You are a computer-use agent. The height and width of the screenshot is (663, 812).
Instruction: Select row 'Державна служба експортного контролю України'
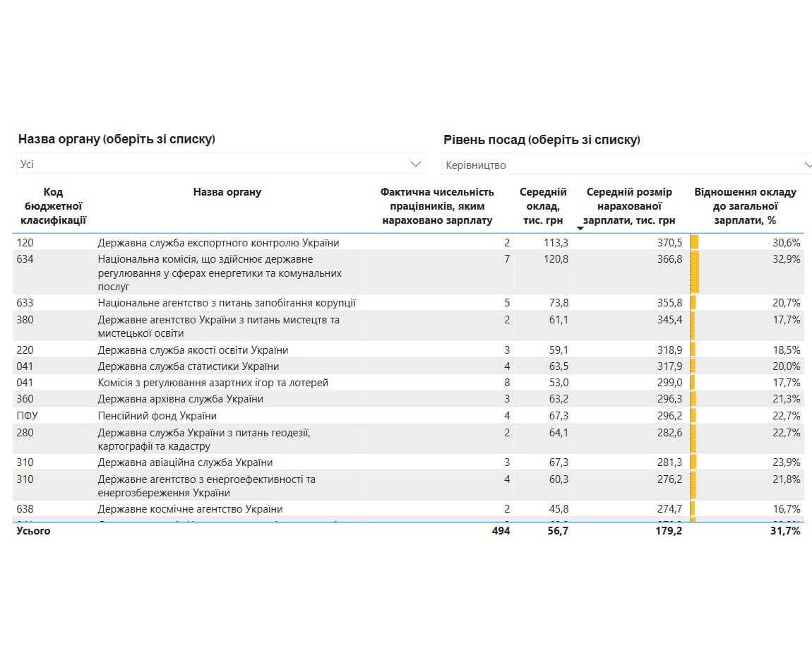[218, 243]
